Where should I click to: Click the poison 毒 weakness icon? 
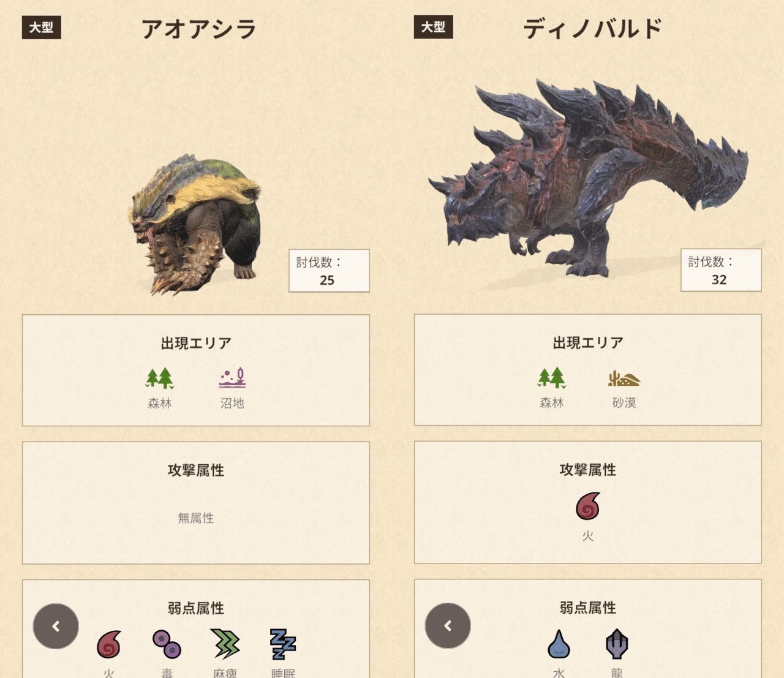pyautogui.click(x=167, y=644)
